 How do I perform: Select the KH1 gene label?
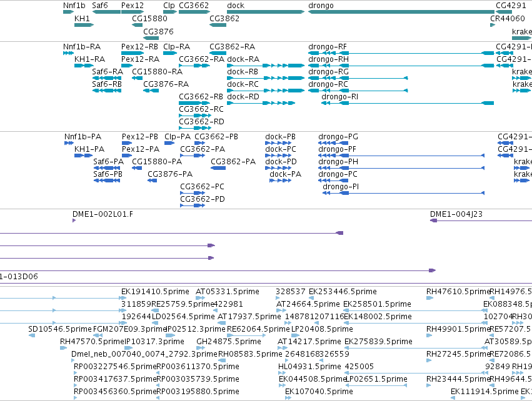click(82, 18)
